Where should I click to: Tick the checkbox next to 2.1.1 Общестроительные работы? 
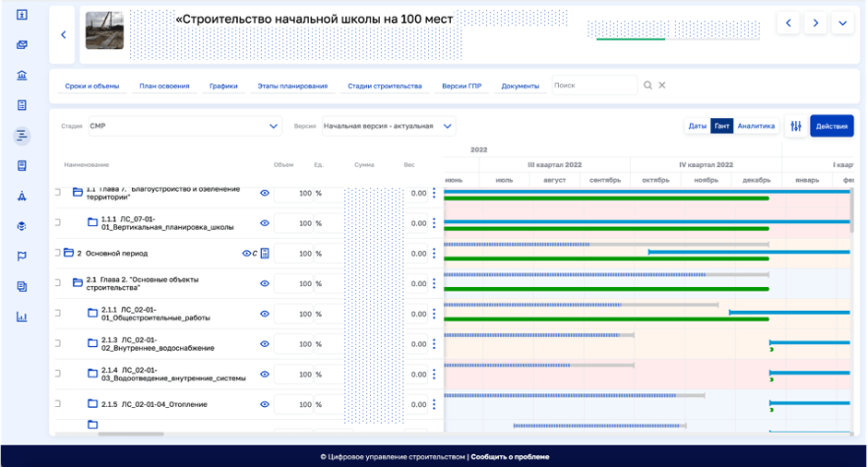click(x=56, y=314)
